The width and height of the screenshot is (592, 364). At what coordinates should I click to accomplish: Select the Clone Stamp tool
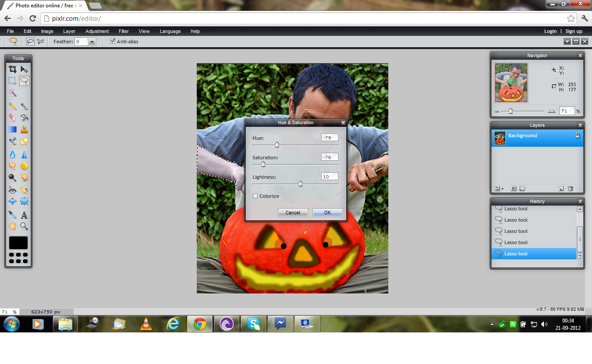24,129
